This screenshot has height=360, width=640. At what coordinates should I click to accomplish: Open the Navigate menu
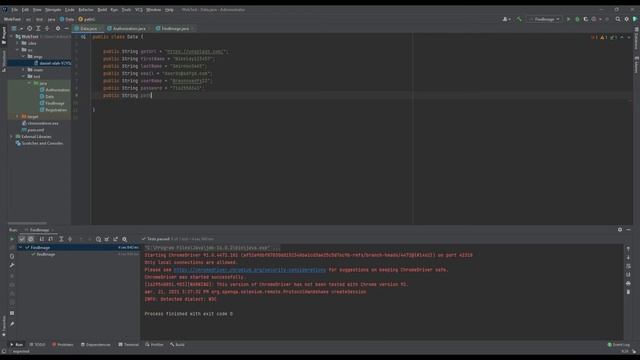point(53,9)
